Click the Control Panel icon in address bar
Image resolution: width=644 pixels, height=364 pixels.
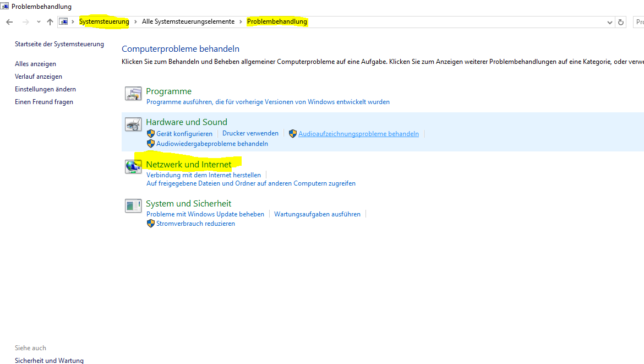(x=64, y=22)
